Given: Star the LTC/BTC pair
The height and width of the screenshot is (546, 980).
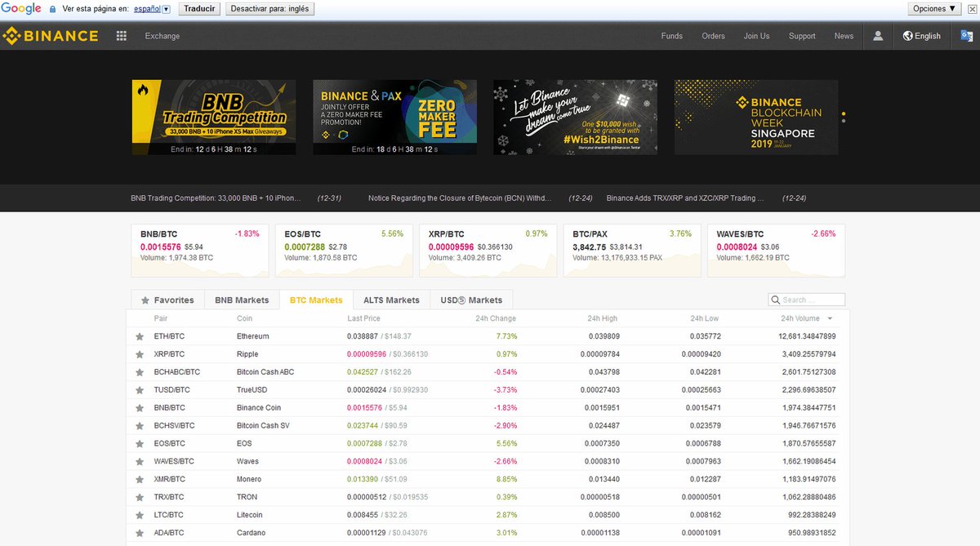Looking at the screenshot, I should (x=140, y=515).
